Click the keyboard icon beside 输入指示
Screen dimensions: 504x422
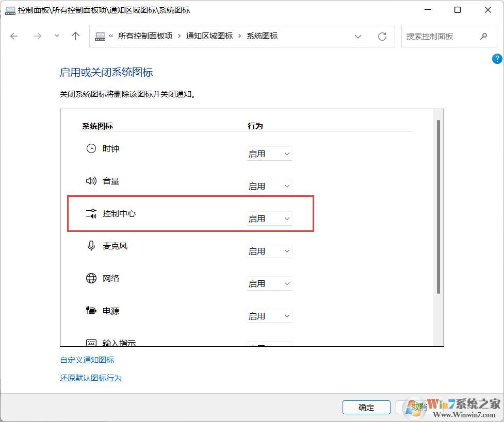[x=91, y=342]
